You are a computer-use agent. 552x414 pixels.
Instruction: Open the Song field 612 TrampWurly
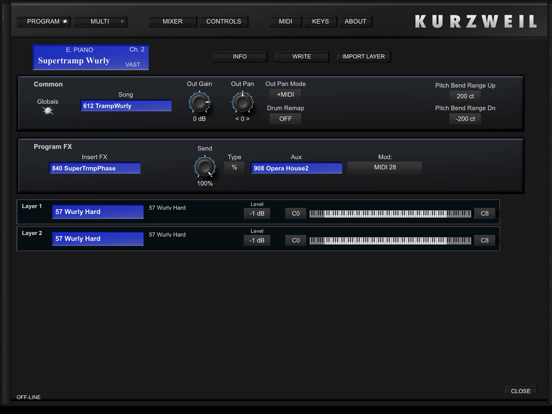pos(126,106)
